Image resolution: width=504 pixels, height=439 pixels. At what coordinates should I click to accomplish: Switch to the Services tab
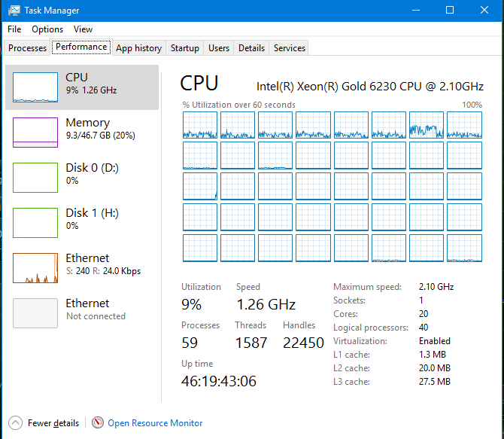[290, 48]
